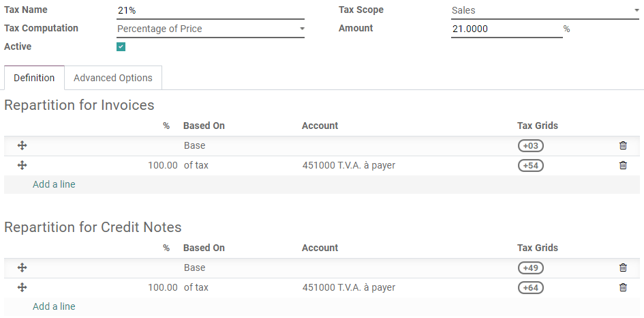Image resolution: width=644 pixels, height=318 pixels.
Task: Delete the invoice Base line with +03 grid
Action: 623,145
